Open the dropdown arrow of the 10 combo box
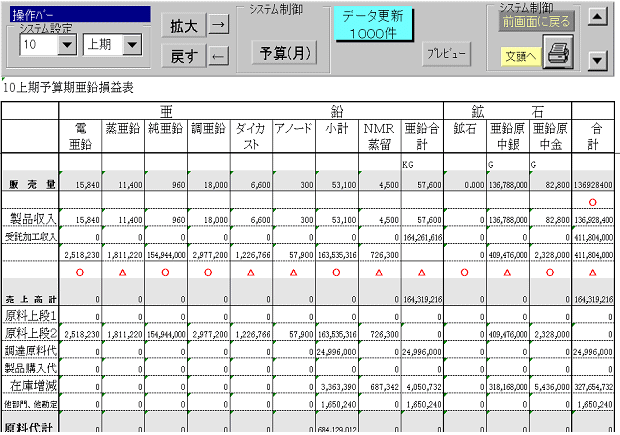 [67, 44]
